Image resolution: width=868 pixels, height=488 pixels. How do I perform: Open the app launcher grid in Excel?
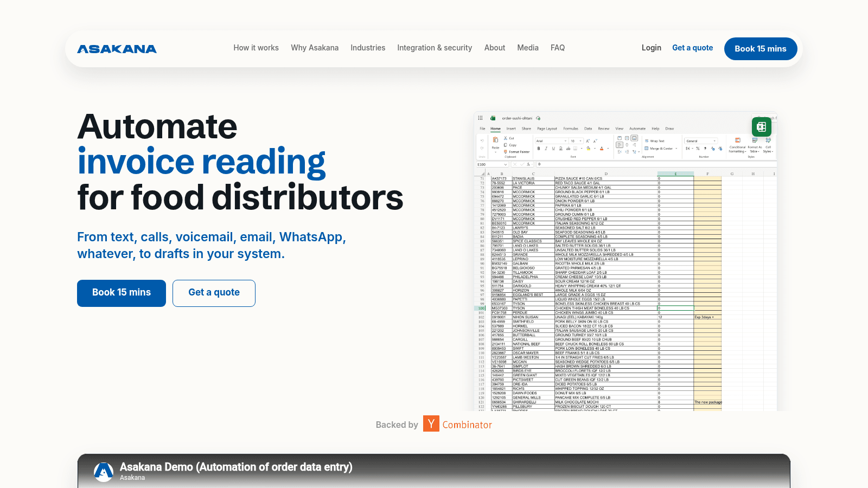(x=480, y=118)
